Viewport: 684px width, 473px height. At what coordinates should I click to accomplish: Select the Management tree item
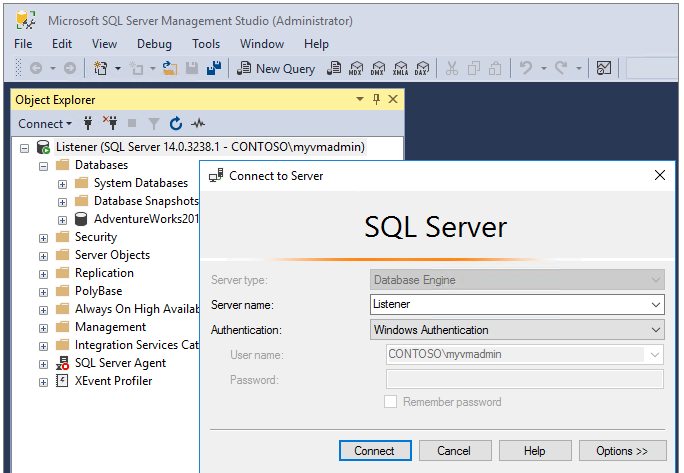coord(110,327)
